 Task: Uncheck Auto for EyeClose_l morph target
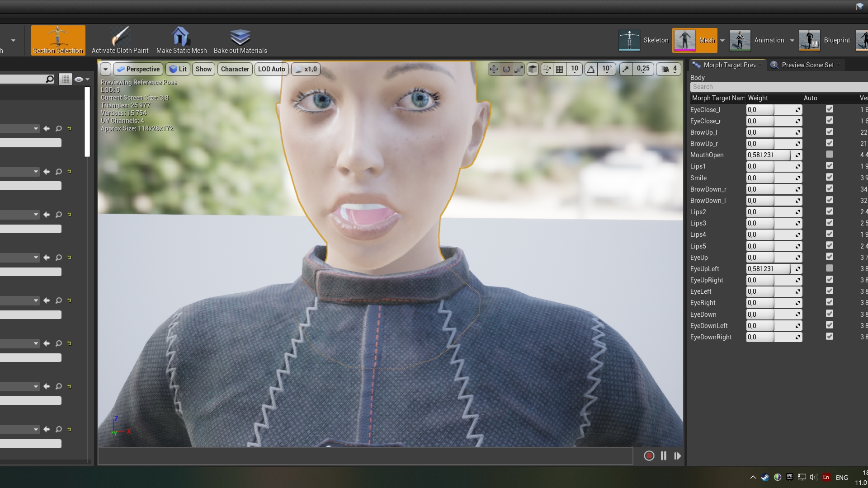pyautogui.click(x=829, y=109)
